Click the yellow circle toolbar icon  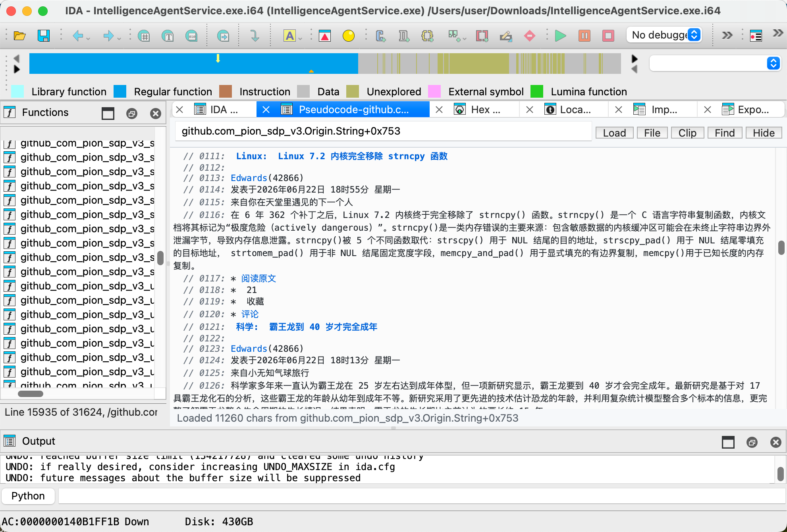pyautogui.click(x=349, y=36)
